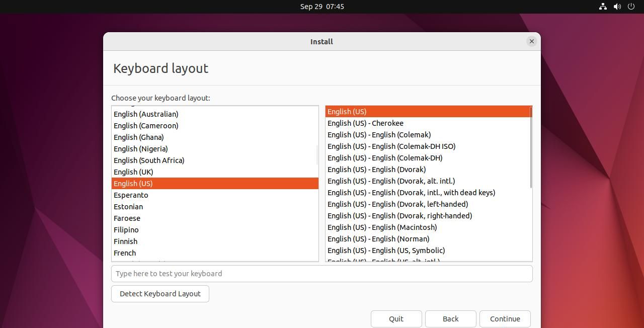This screenshot has height=328, width=644.
Task: Pick Esperanto in the left list
Action: point(131,195)
